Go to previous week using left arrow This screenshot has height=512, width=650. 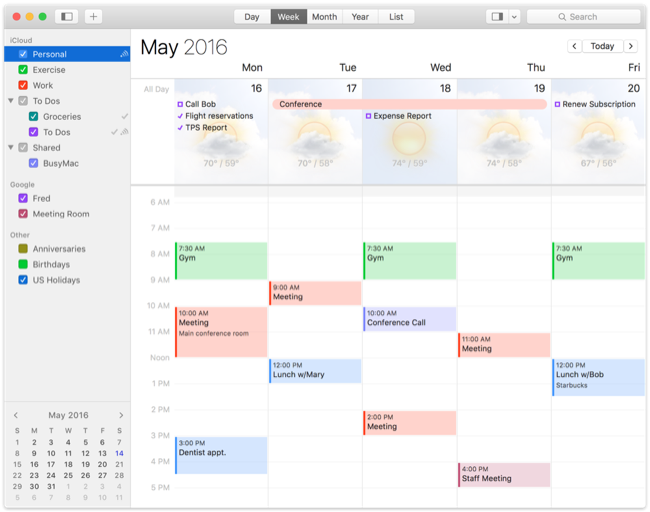574,46
